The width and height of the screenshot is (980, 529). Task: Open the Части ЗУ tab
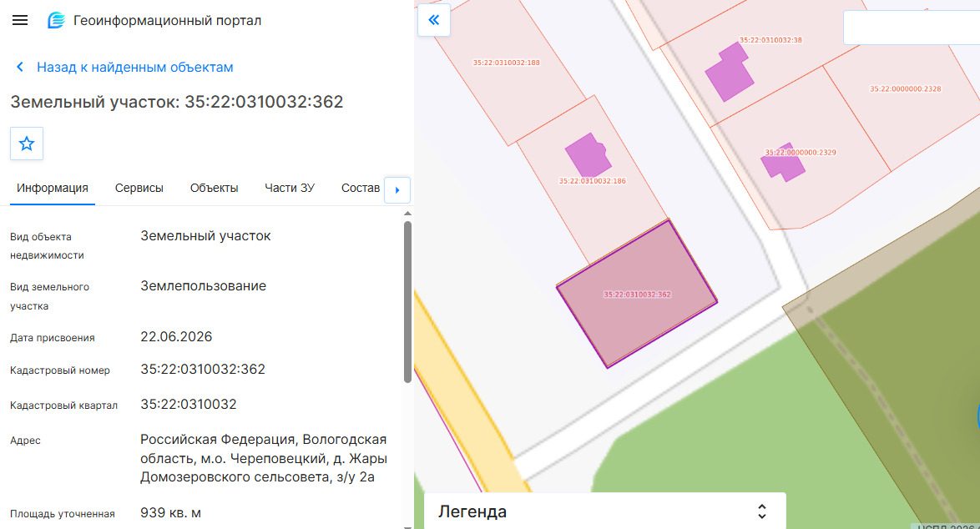click(290, 188)
